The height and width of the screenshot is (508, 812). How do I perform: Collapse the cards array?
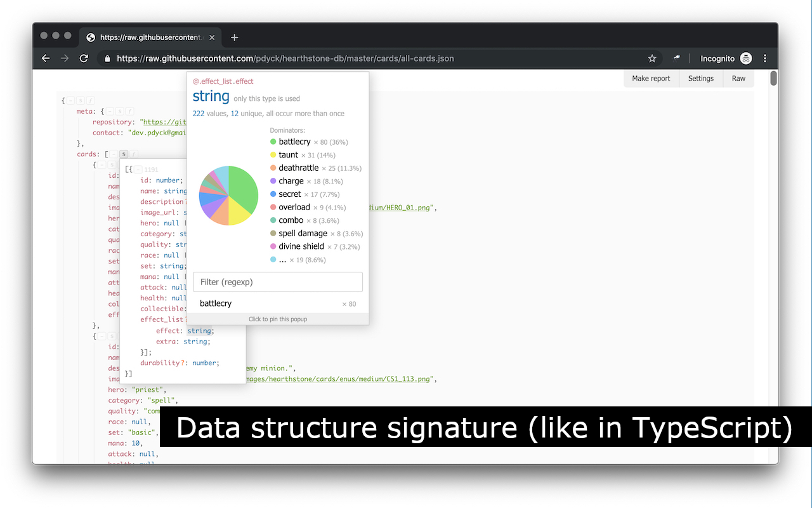click(x=114, y=154)
